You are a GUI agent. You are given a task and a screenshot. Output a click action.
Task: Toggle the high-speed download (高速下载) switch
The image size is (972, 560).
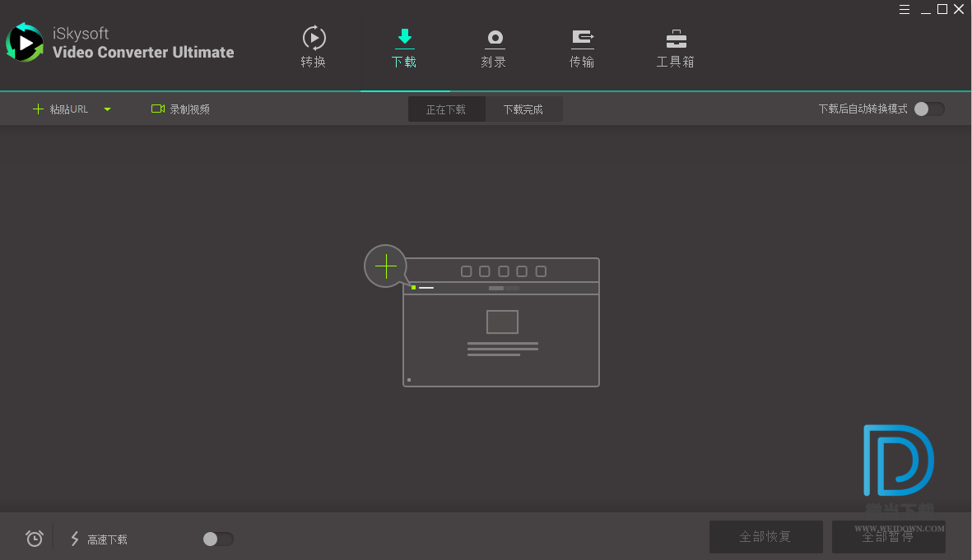click(218, 539)
